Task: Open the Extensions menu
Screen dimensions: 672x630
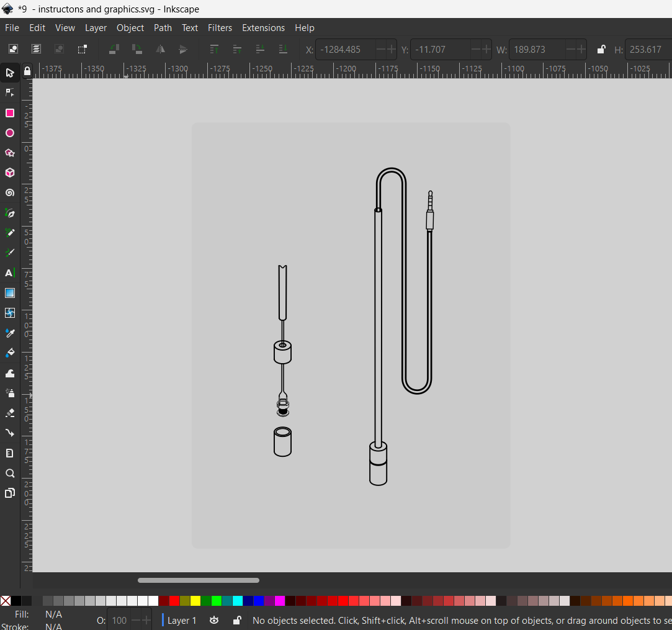Action: (263, 28)
